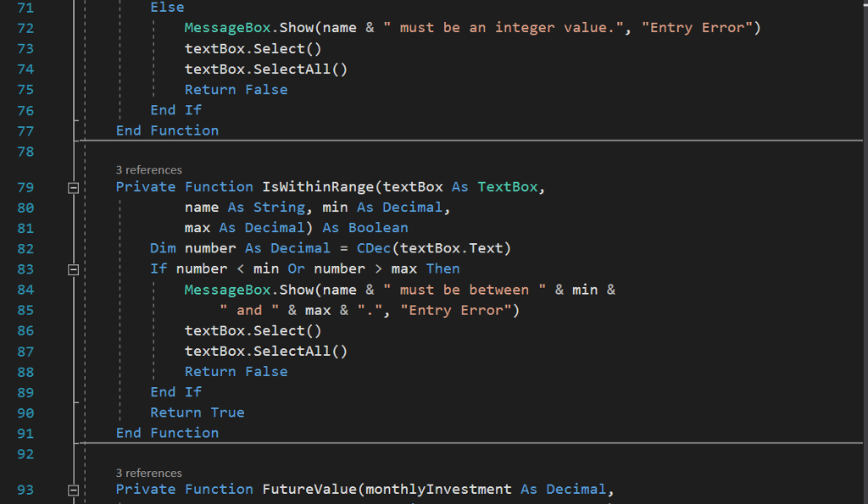Click the Boolean return type on line 81
This screenshot has height=504, width=868.
click(378, 227)
